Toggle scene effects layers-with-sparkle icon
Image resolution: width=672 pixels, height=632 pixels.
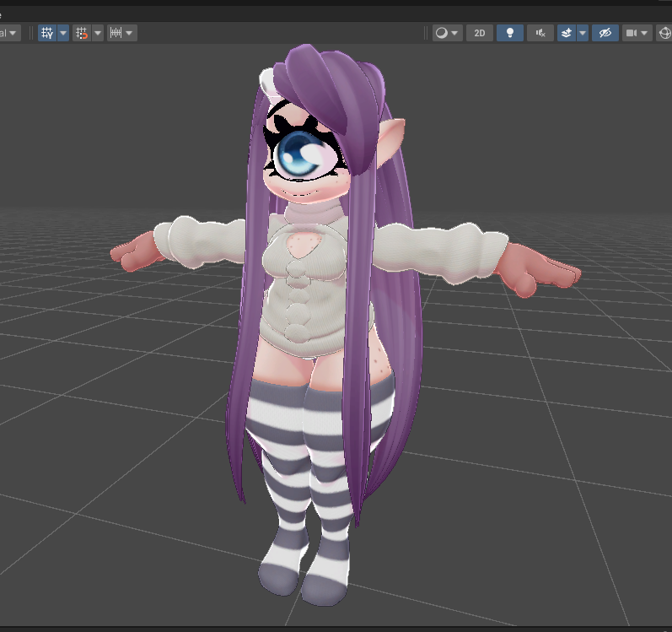pyautogui.click(x=567, y=33)
